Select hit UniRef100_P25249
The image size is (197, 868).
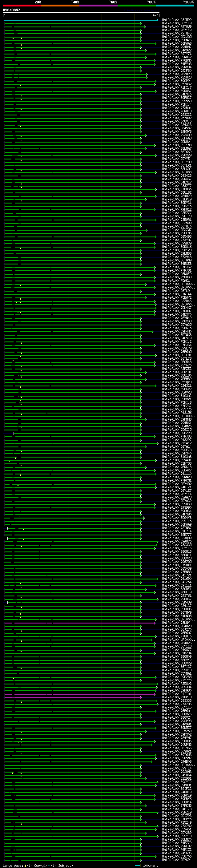pos(177,822)
